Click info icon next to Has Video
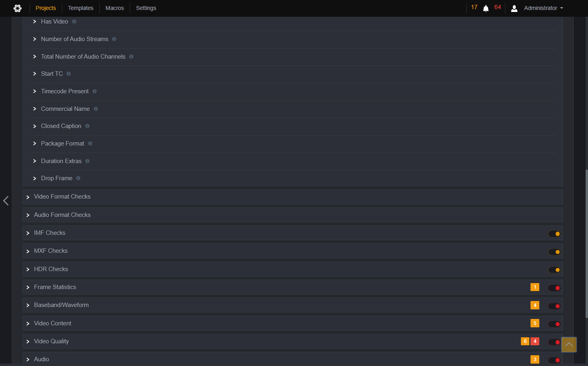The width and height of the screenshot is (588, 366). point(74,22)
